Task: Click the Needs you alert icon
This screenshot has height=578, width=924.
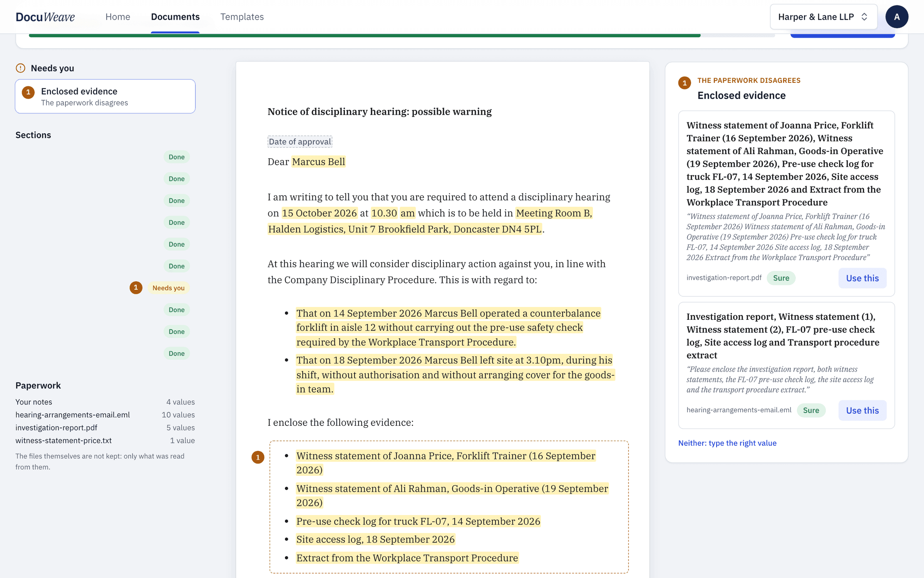Action: [x=20, y=68]
